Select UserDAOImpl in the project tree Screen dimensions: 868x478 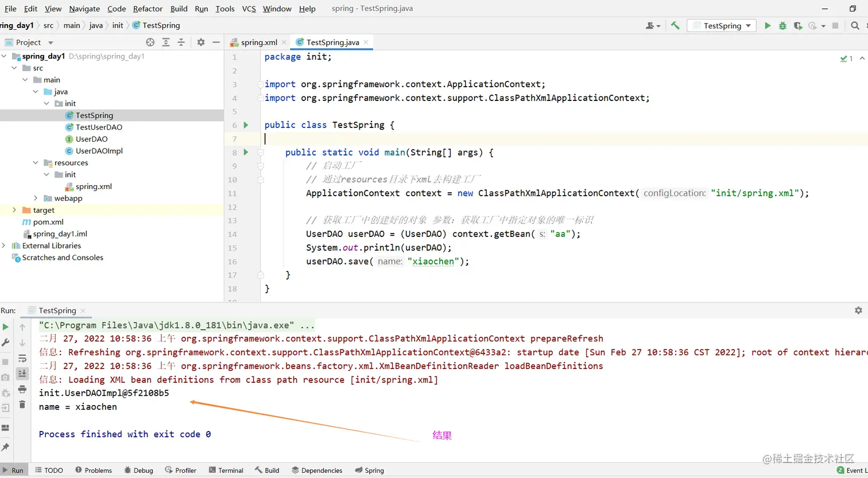coord(99,151)
